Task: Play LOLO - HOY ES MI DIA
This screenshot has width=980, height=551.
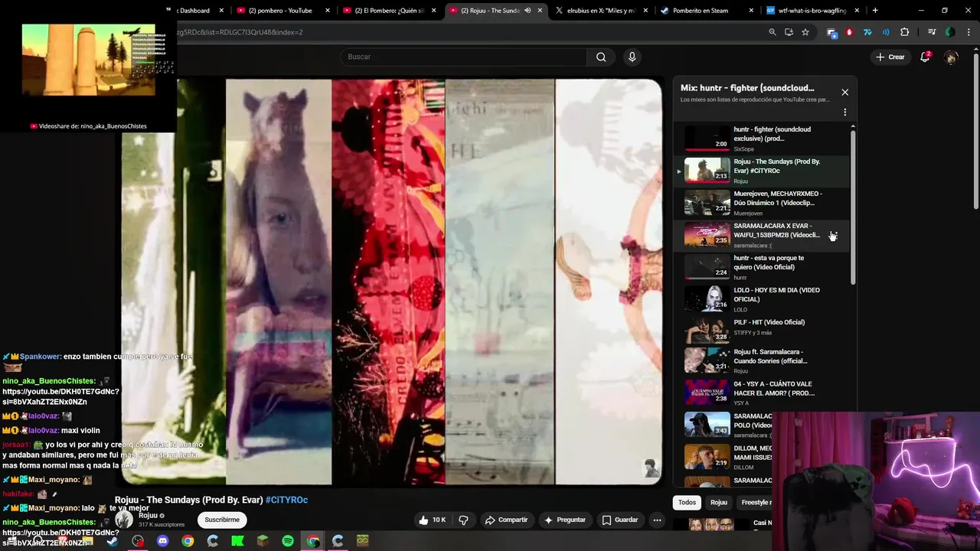Action: click(x=762, y=299)
